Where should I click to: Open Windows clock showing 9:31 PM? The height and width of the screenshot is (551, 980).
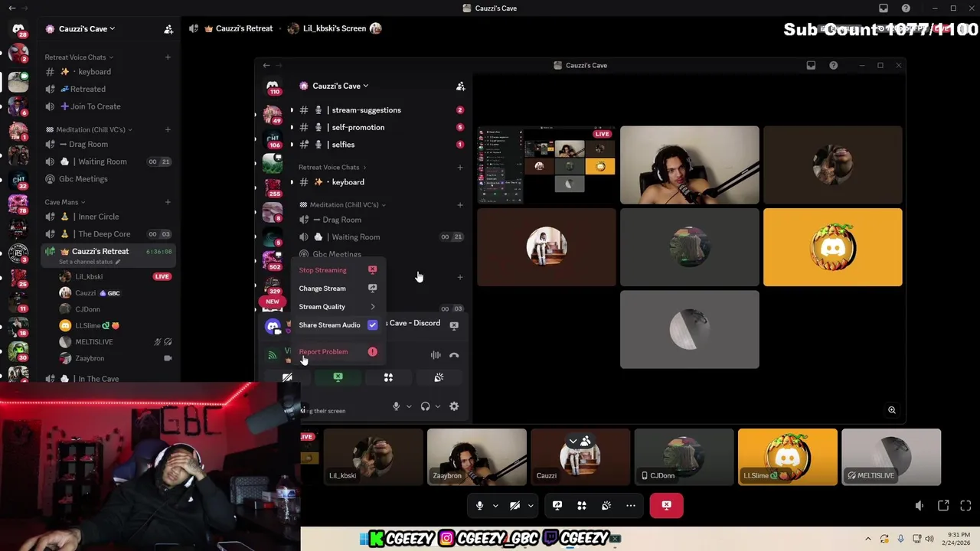coord(957,539)
